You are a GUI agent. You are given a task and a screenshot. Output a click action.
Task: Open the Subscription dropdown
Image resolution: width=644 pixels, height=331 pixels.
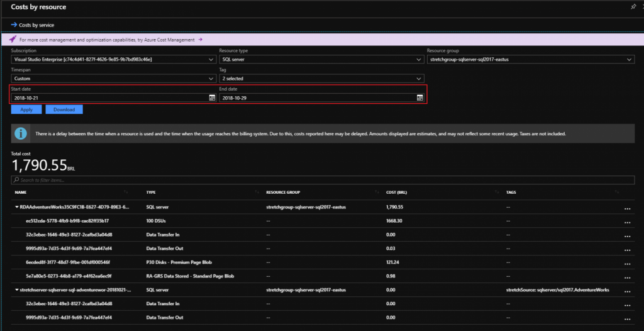coord(113,60)
